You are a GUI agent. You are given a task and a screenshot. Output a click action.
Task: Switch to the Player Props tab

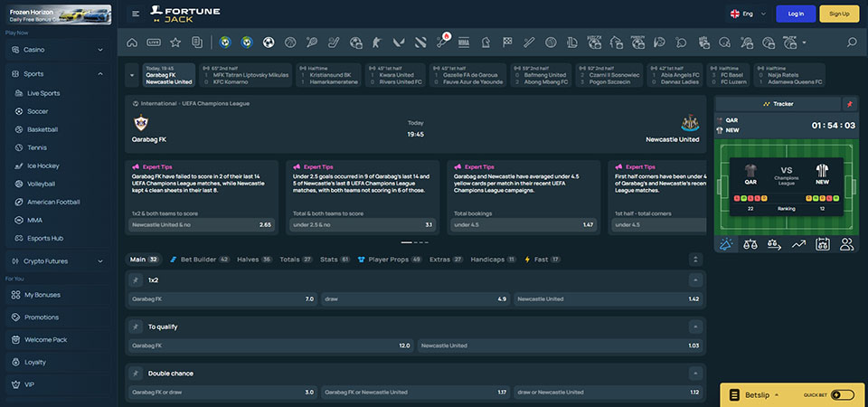tap(390, 260)
